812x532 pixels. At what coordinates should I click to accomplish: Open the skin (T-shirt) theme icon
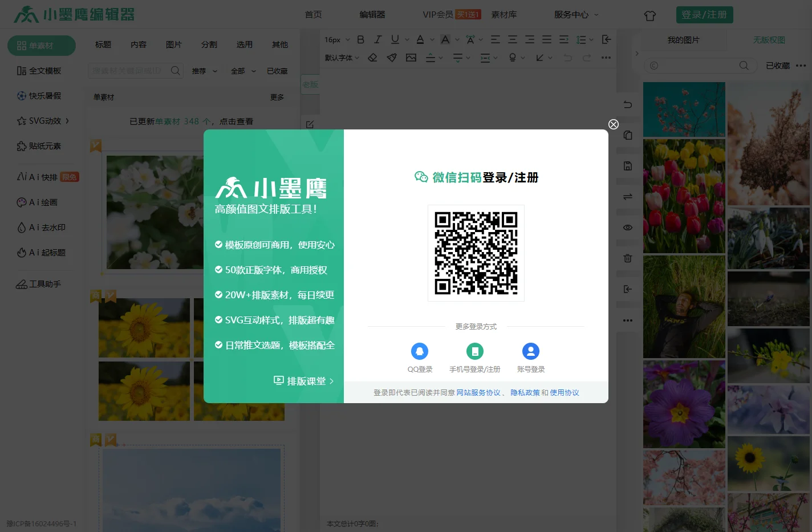pos(650,15)
